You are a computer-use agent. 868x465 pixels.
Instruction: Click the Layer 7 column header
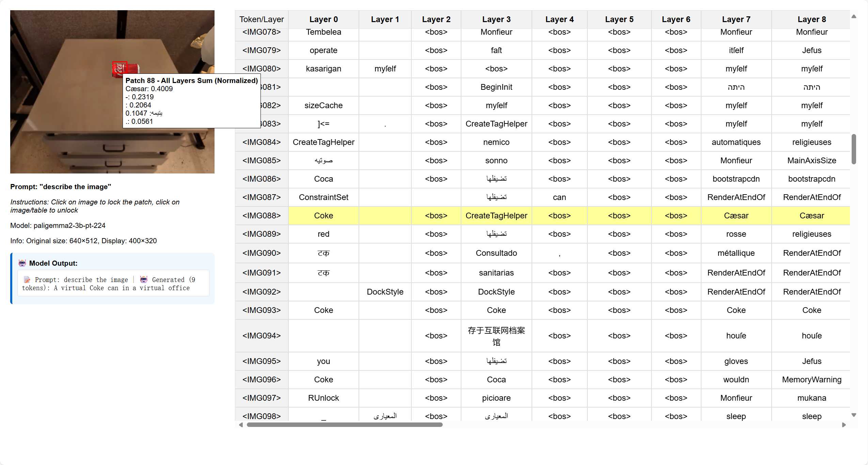coord(736,19)
